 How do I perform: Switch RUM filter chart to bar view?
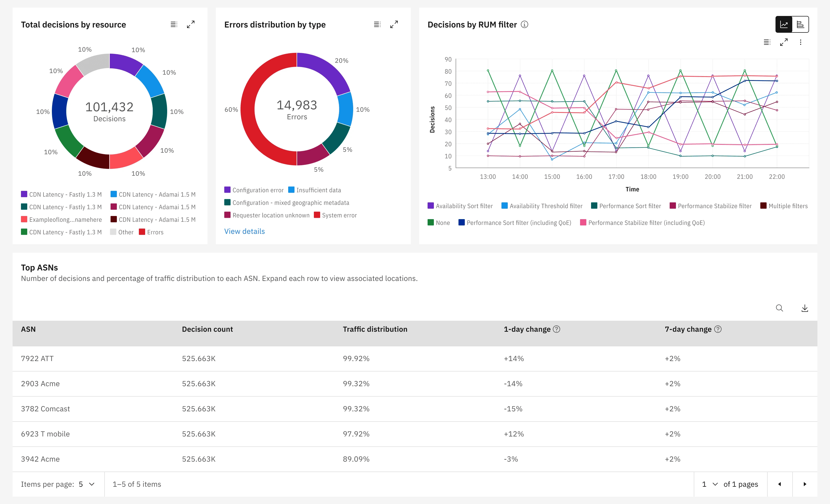pos(800,25)
